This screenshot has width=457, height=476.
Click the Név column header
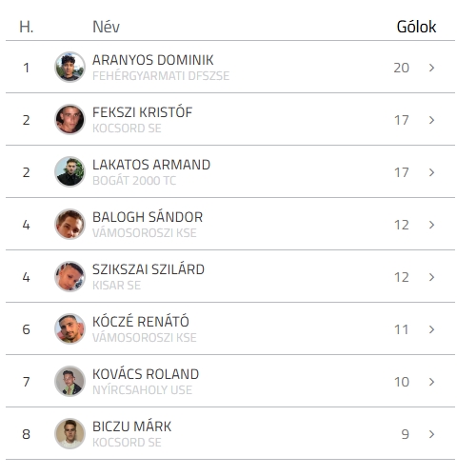(106, 27)
